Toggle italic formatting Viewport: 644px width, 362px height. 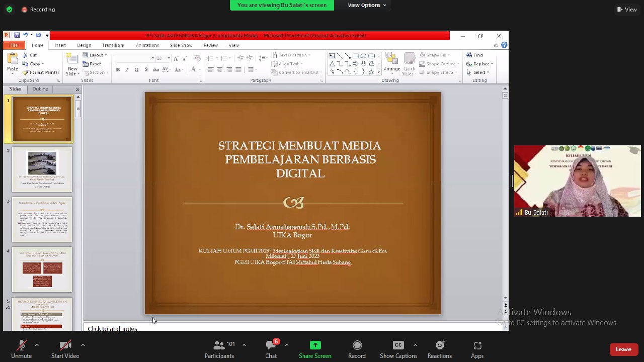(127, 70)
